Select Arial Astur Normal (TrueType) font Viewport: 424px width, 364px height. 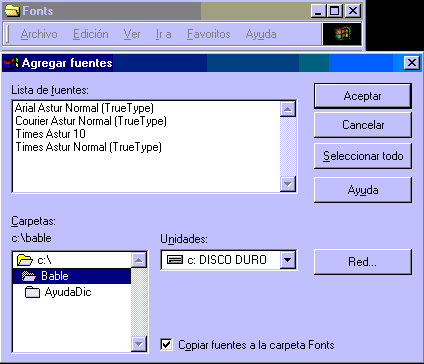(84, 108)
